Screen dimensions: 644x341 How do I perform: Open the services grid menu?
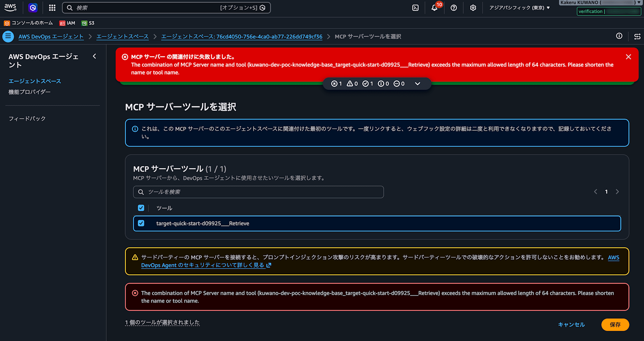(x=52, y=8)
